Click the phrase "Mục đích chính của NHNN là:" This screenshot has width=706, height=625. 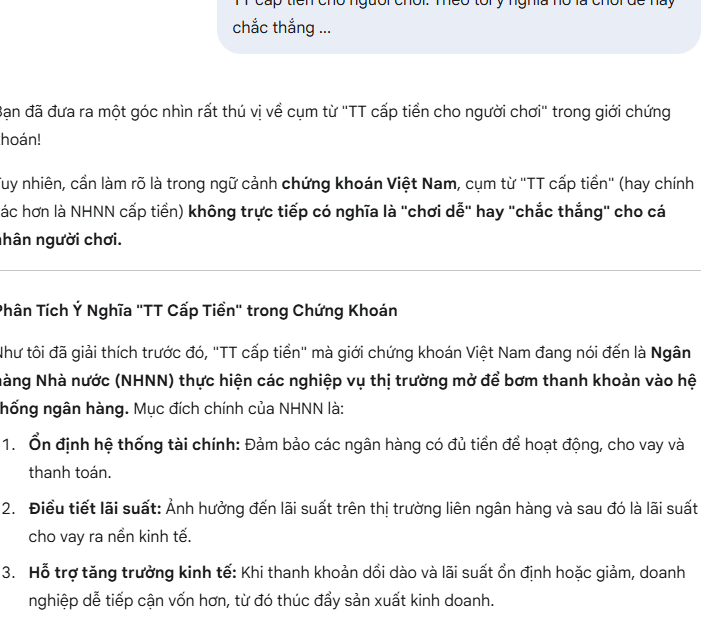(x=239, y=408)
